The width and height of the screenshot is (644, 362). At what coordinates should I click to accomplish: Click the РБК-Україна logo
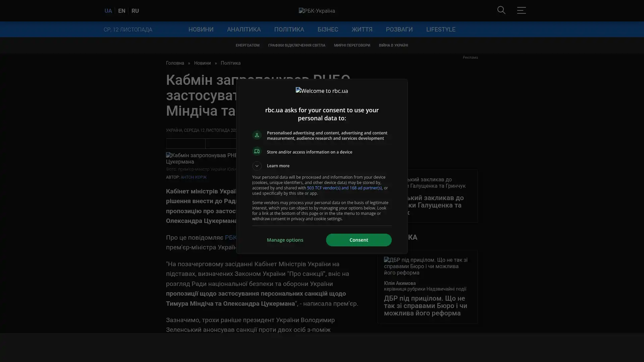(317, 11)
